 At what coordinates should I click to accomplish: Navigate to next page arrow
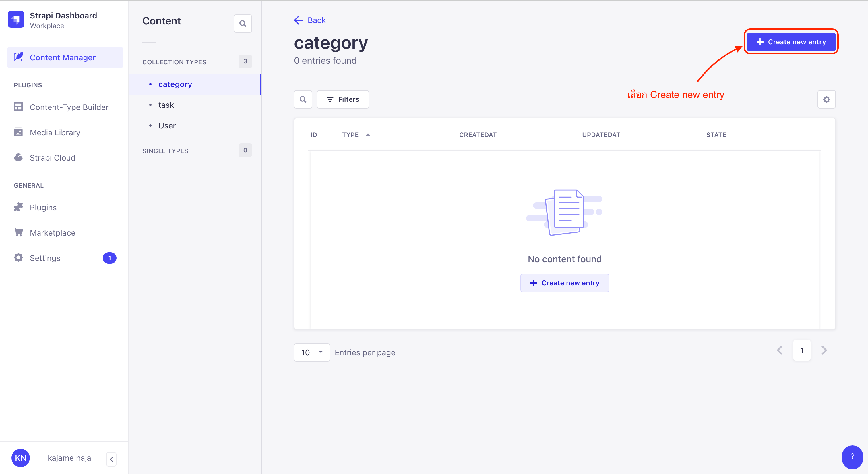coord(824,350)
